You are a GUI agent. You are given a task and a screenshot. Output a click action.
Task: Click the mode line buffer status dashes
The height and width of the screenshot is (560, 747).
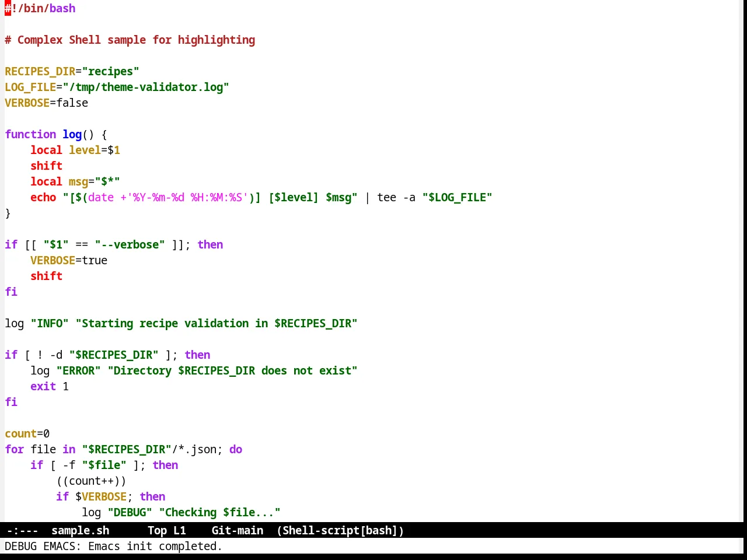22,530
